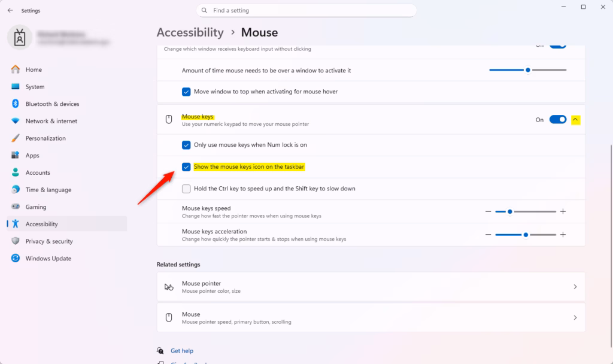Screen dimensions: 613x364
Task: Click Accessibility in the breadcrumb
Action: [190, 32]
